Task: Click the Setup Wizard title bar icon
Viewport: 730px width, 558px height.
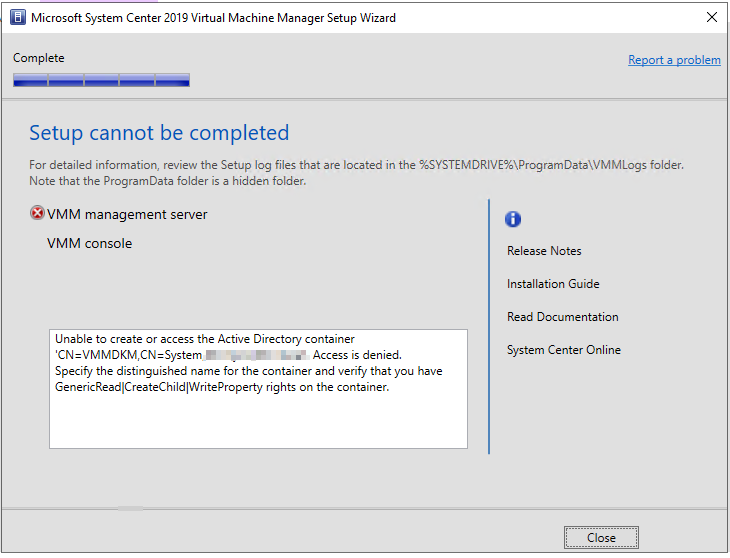Action: tap(18, 18)
